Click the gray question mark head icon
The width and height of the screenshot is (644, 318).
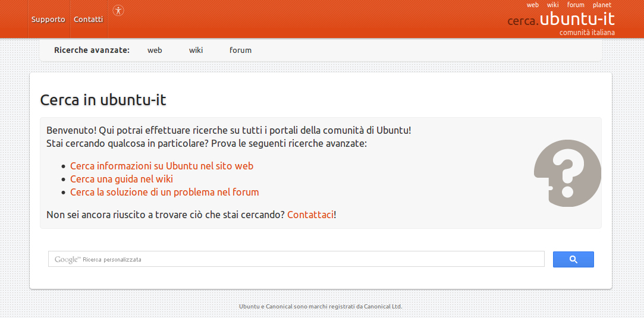567,173
